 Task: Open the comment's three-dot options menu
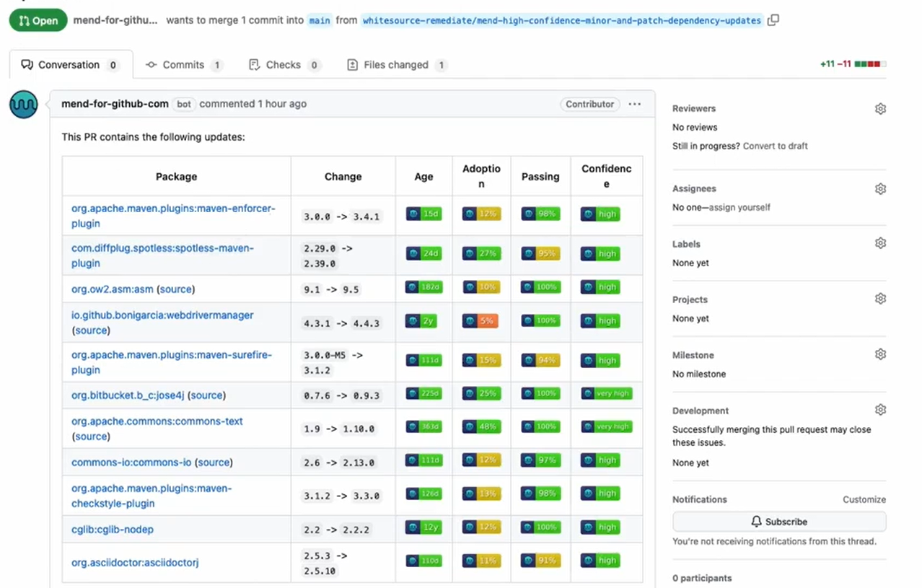point(635,104)
